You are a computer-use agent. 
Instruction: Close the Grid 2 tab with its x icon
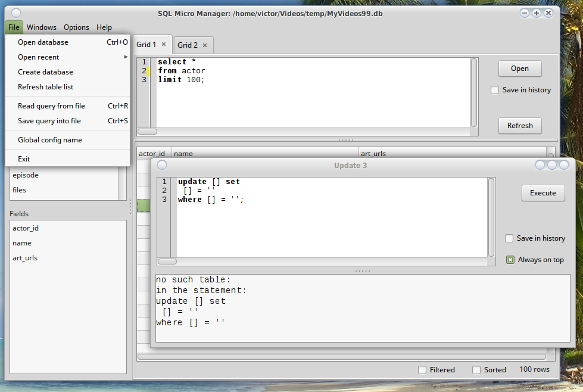[x=204, y=45]
